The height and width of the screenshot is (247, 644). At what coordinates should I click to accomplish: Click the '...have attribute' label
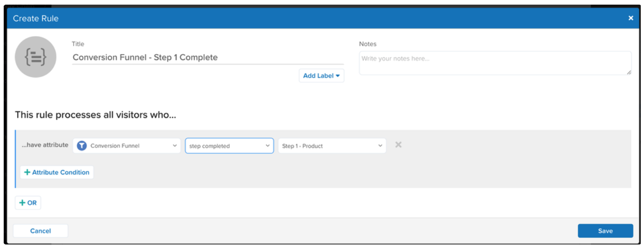tap(45, 145)
